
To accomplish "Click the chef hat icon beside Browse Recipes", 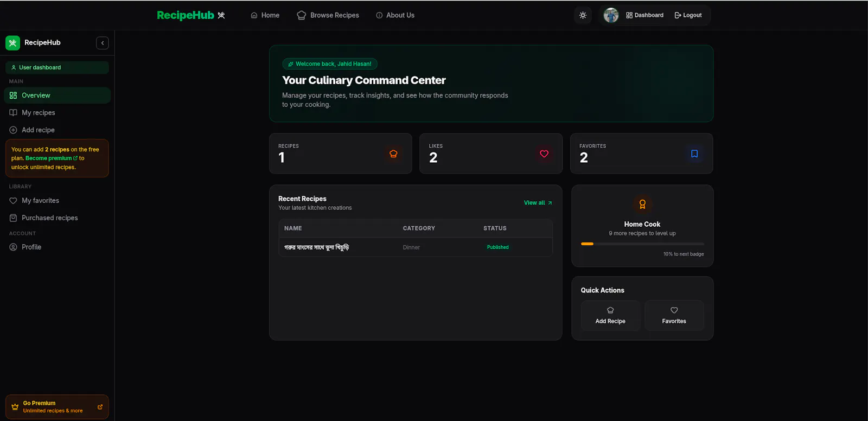I will coord(301,15).
